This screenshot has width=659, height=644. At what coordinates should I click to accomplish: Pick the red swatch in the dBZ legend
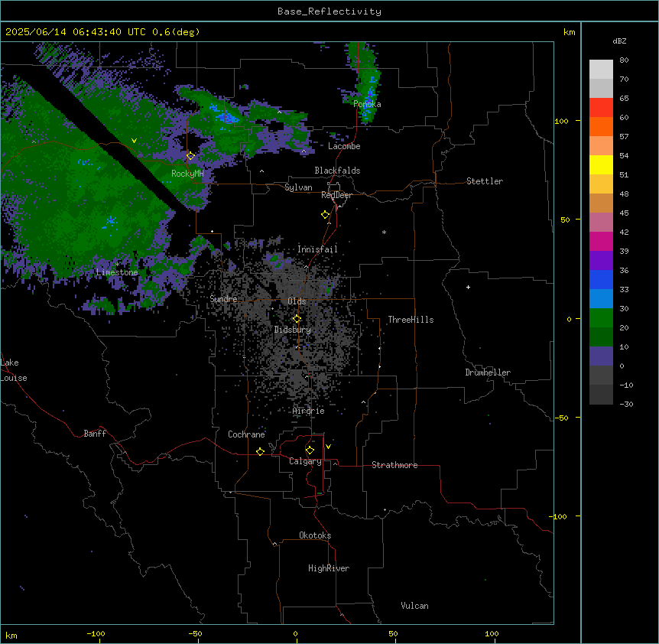601,108
